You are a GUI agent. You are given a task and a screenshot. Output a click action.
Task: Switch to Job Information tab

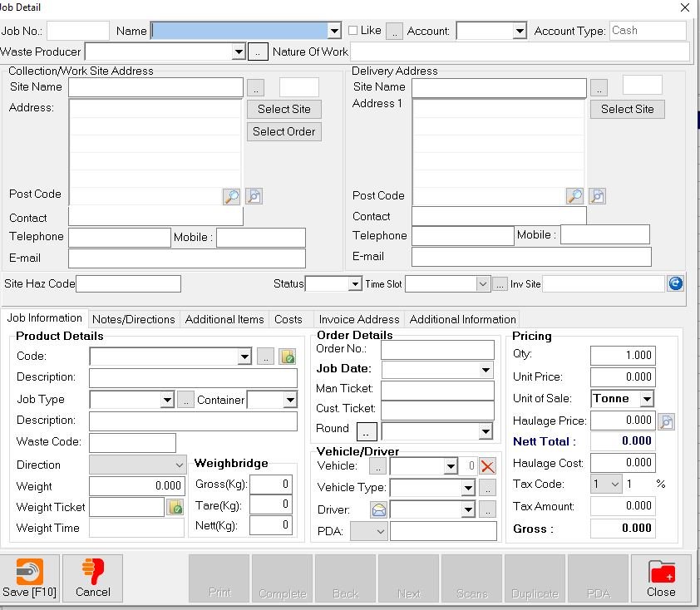click(x=44, y=318)
